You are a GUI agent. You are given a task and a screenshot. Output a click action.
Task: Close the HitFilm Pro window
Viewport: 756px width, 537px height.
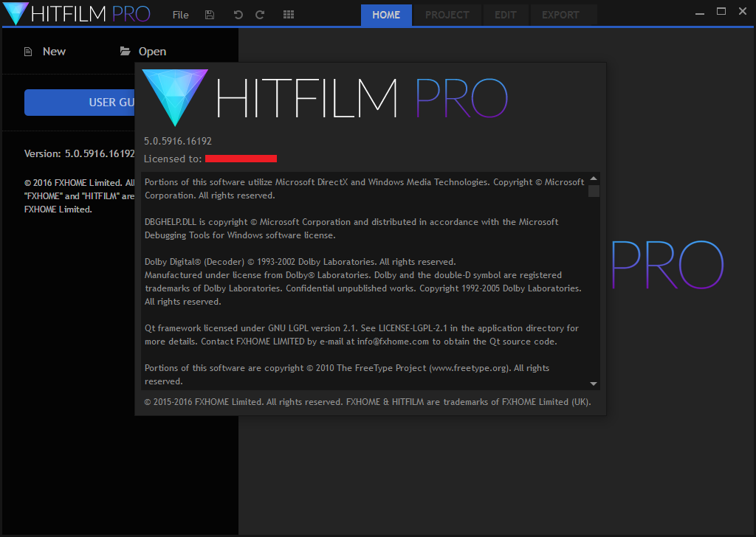[743, 11]
